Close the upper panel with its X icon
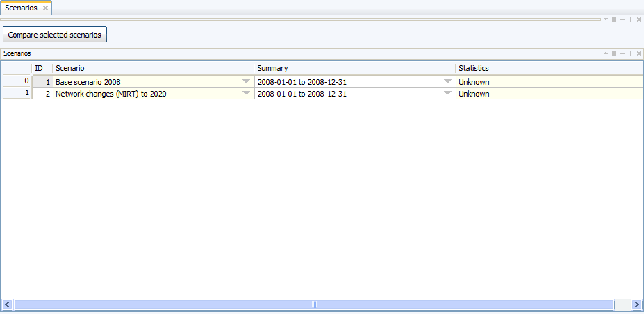 (639, 19)
